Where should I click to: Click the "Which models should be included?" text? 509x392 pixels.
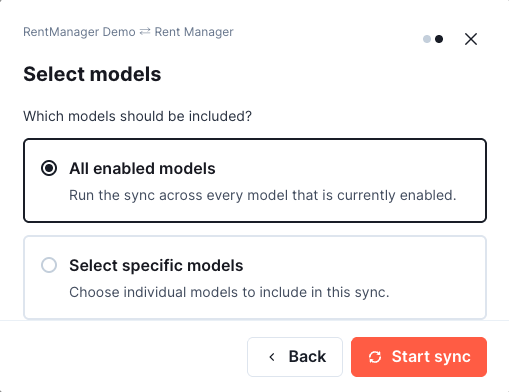(137, 116)
